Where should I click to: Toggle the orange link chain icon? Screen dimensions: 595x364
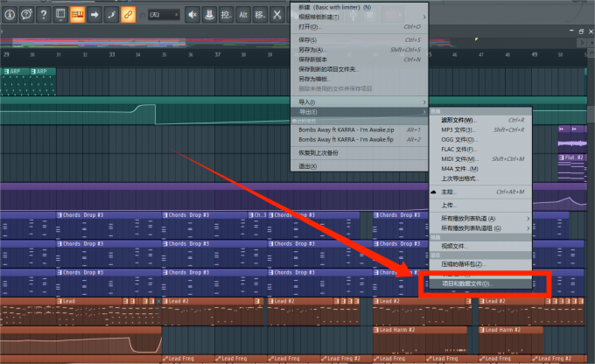129,15
